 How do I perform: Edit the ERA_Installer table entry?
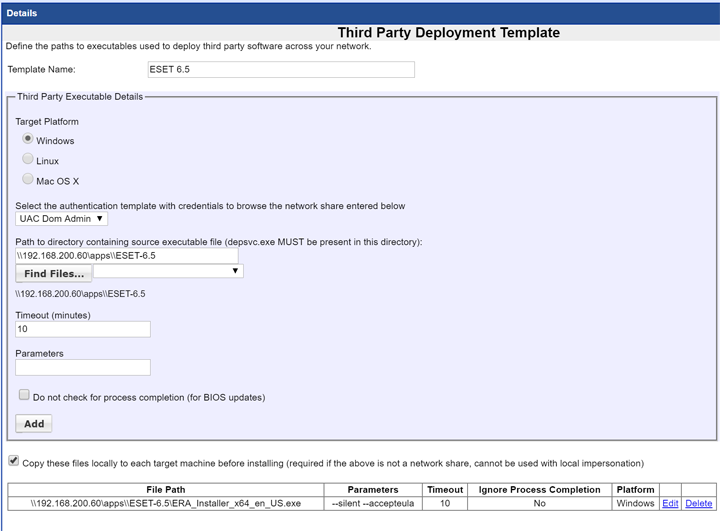pos(670,504)
